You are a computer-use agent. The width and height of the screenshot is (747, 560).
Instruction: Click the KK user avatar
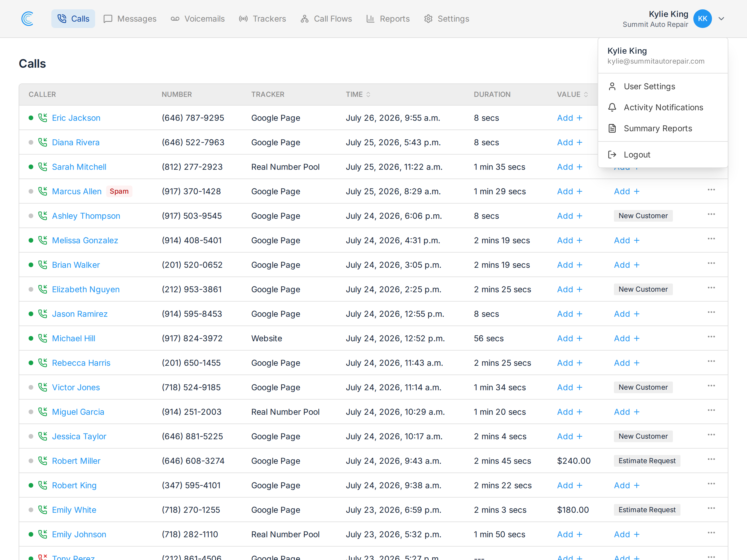coord(702,19)
